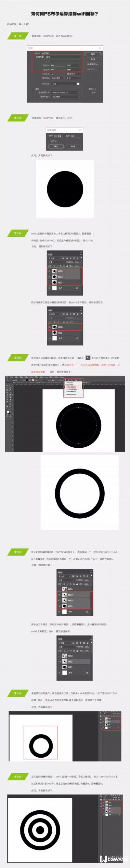Hide the 椭圆 4 layer via its eye

click(59, 600)
